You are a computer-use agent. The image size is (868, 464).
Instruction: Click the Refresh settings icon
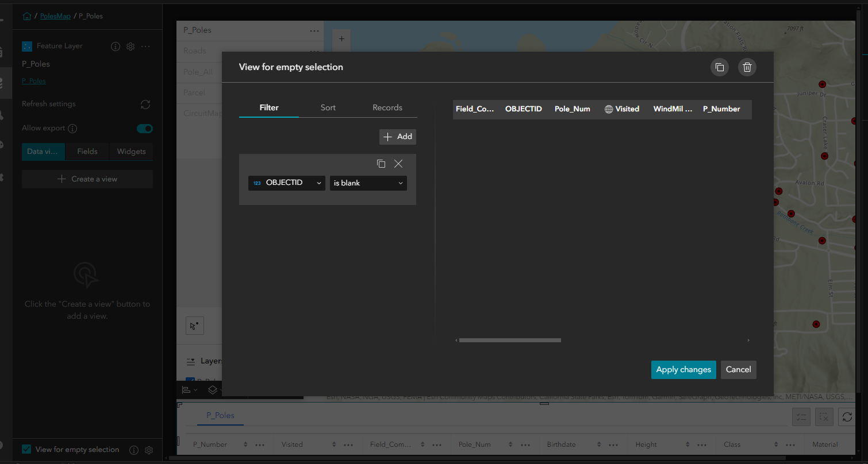[x=145, y=105]
